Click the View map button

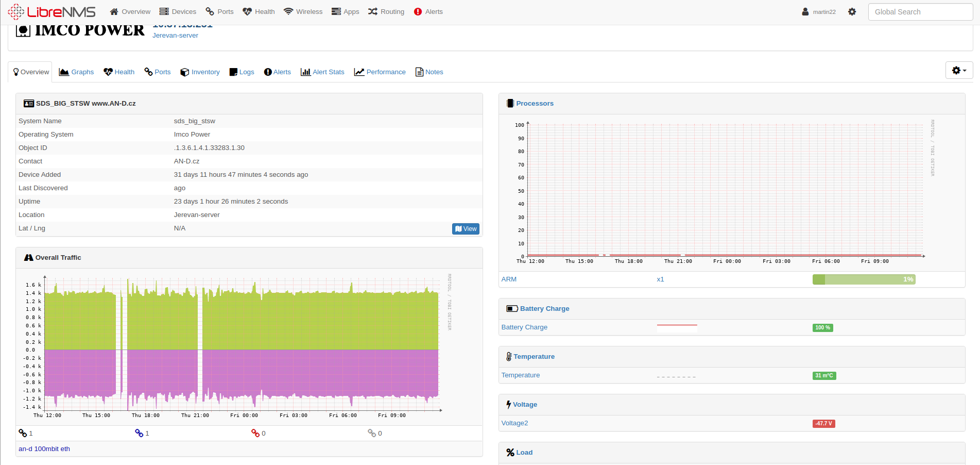[x=466, y=229]
